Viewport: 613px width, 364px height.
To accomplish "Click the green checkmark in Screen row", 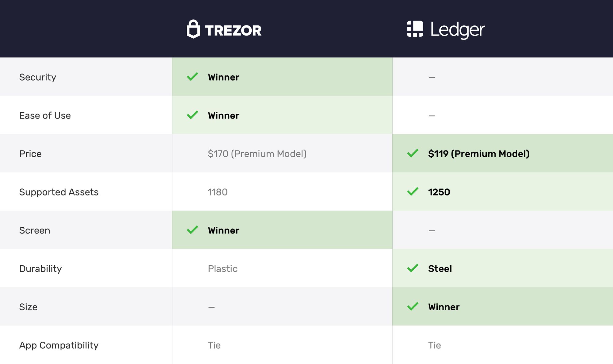I will point(192,230).
